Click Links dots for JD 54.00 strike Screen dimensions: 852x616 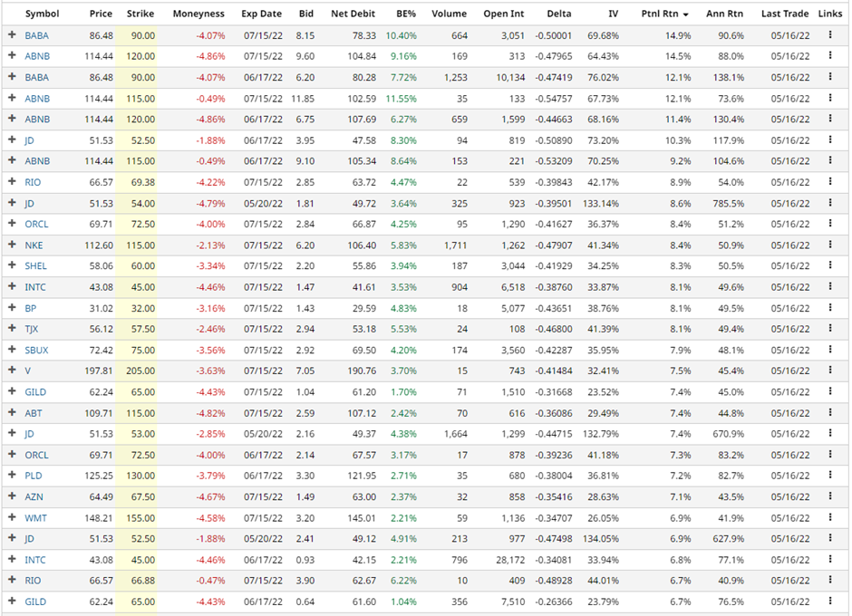click(x=829, y=203)
